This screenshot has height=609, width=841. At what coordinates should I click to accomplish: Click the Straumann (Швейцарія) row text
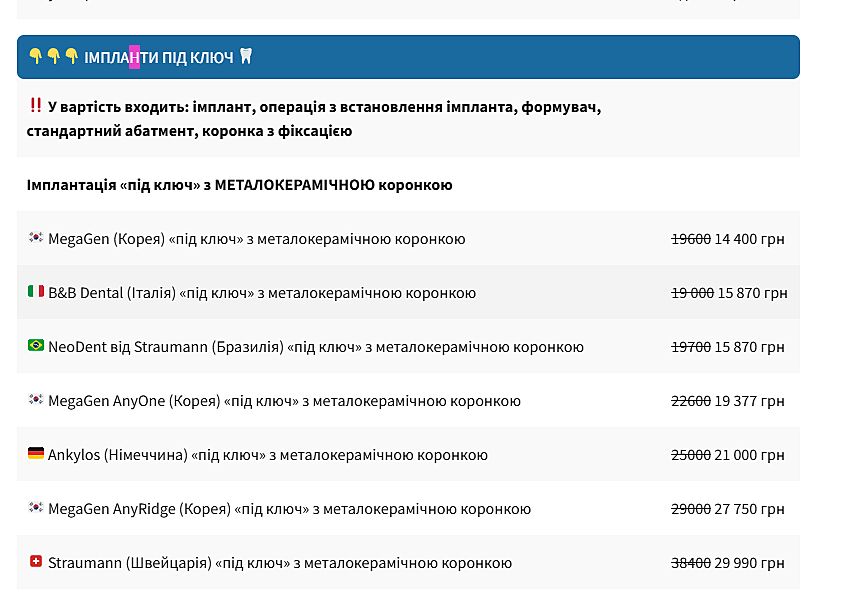(280, 563)
